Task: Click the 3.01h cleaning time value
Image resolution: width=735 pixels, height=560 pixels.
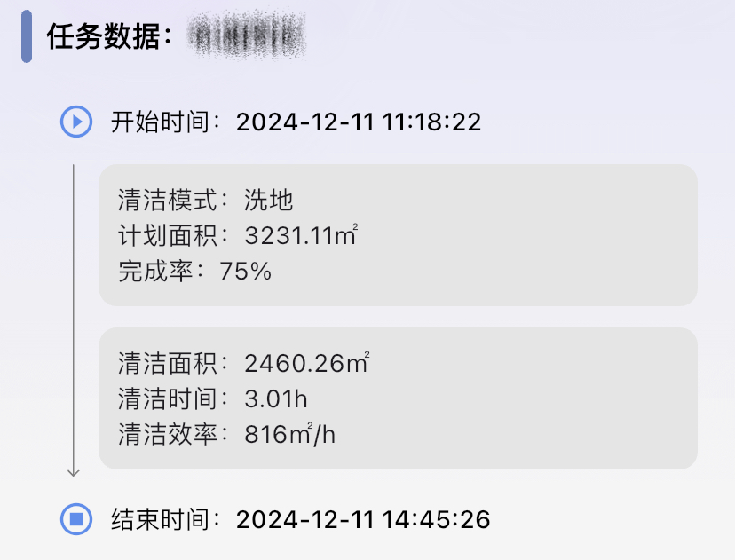Action: pyautogui.click(x=276, y=398)
